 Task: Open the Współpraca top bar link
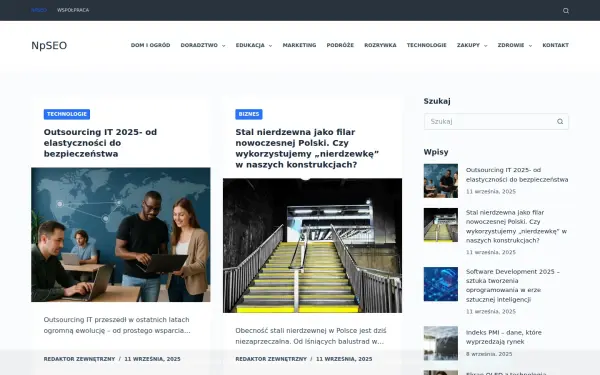[x=73, y=10]
